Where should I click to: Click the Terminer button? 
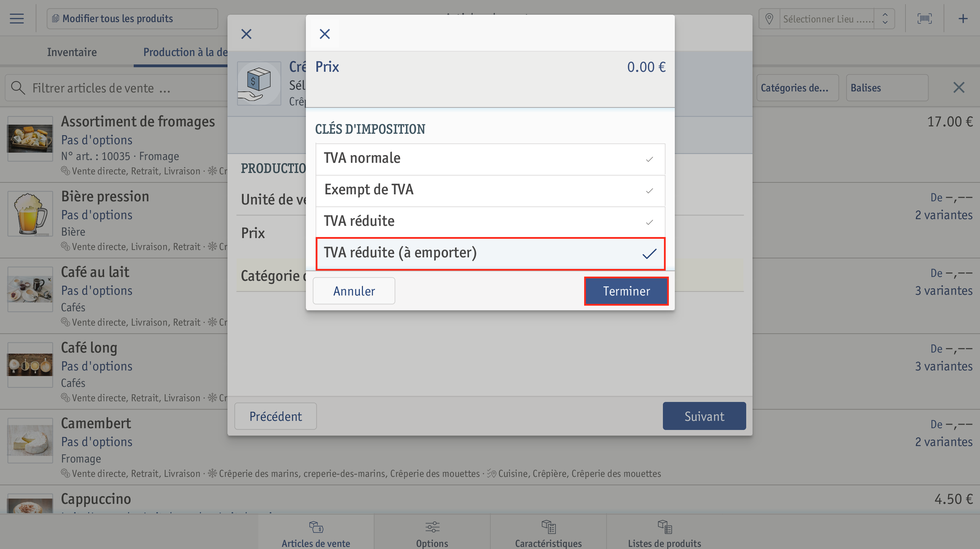626,291
